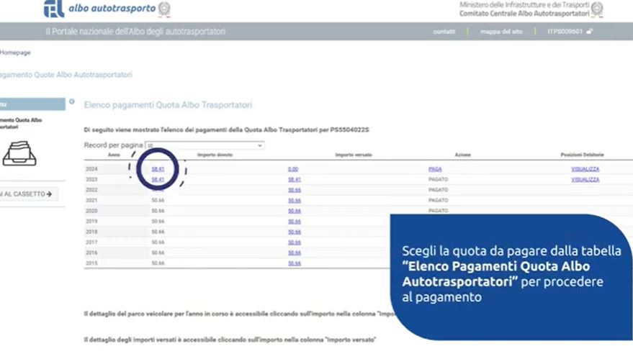
Task: Click importo versato 50.66 for 2015
Action: (x=295, y=263)
